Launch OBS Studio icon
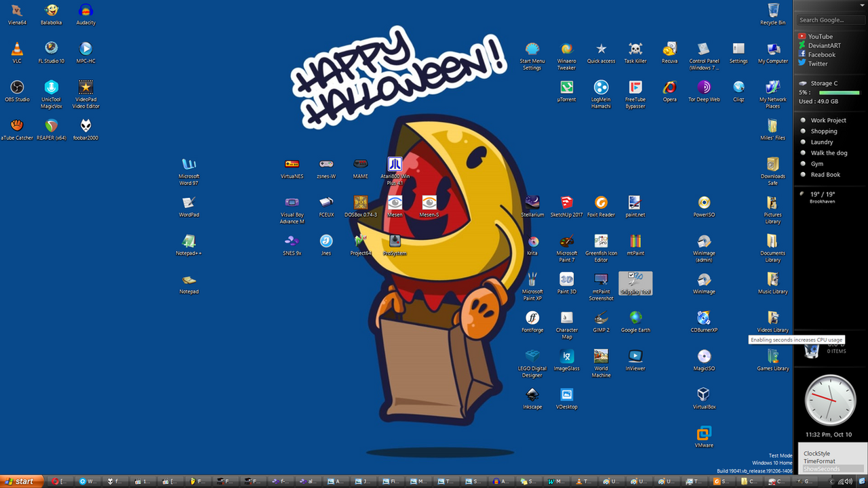The image size is (868, 488). [x=17, y=91]
